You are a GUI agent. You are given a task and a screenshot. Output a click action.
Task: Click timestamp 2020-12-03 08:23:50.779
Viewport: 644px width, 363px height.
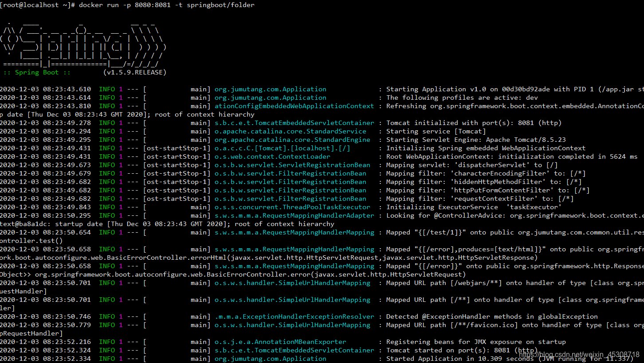pos(46,325)
